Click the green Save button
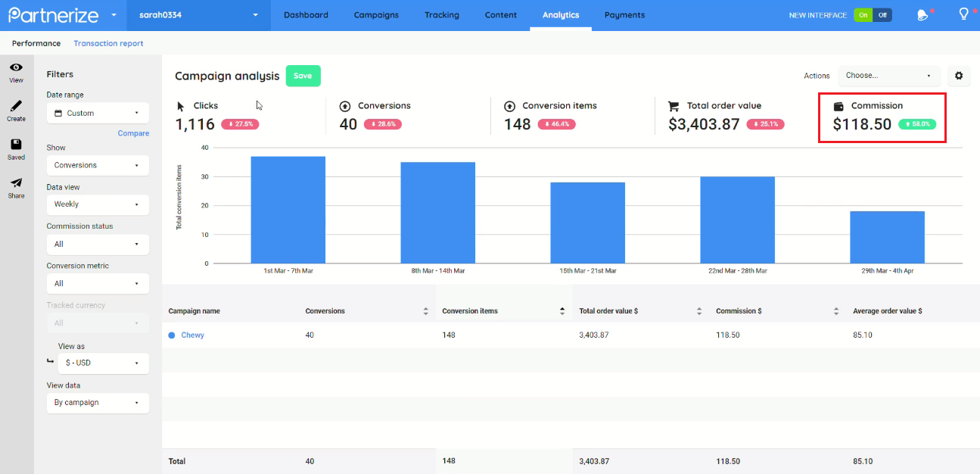Image resolution: width=980 pixels, height=474 pixels. pos(303,76)
